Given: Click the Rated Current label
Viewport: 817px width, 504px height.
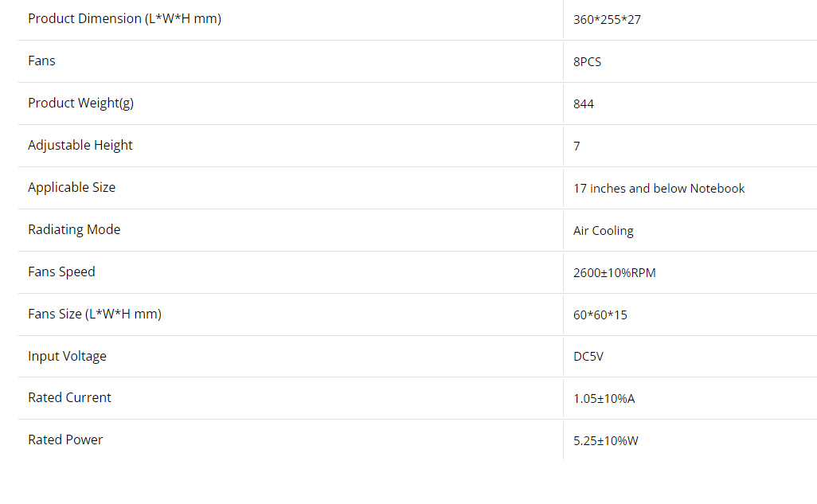Looking at the screenshot, I should pyautogui.click(x=69, y=397).
